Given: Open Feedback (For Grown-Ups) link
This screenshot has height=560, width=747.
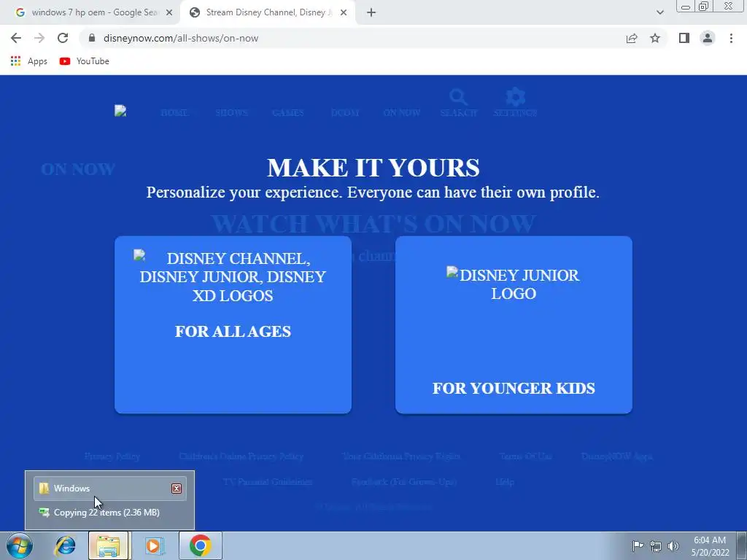Looking at the screenshot, I should [x=404, y=482].
